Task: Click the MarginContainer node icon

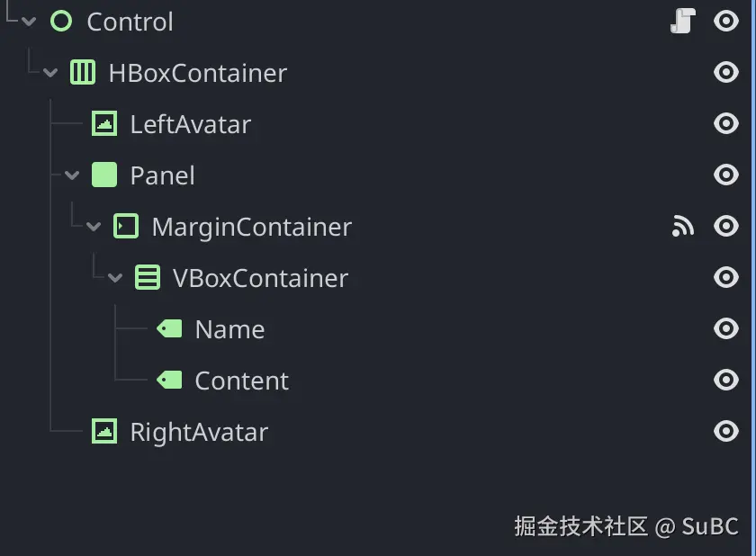Action: pyautogui.click(x=125, y=226)
